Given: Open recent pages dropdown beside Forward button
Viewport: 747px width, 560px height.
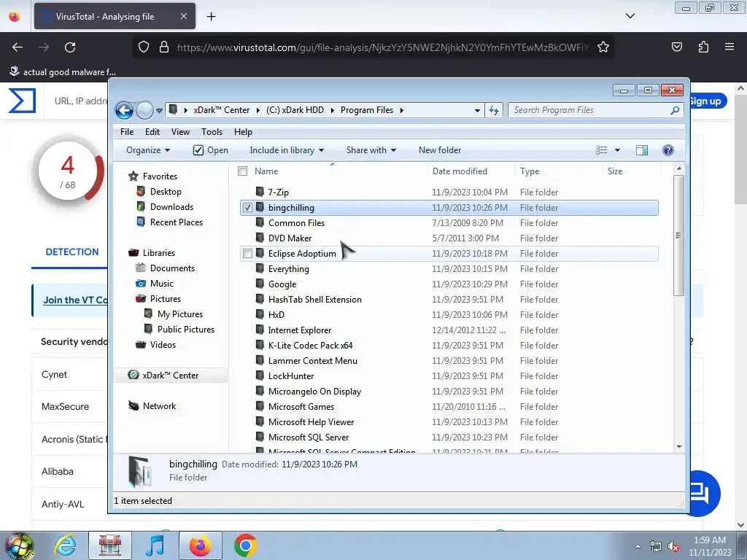Looking at the screenshot, I should (159, 111).
